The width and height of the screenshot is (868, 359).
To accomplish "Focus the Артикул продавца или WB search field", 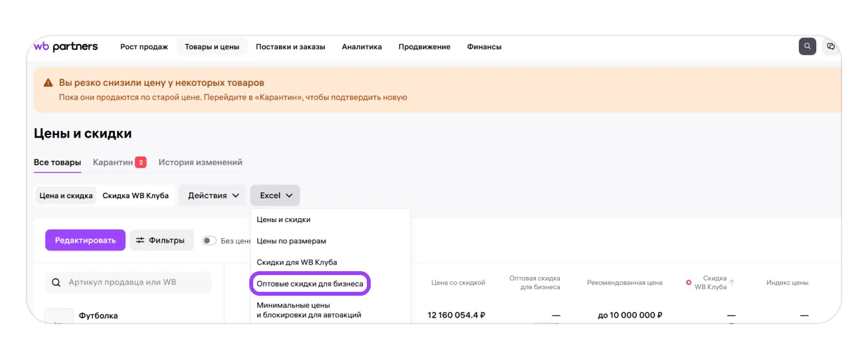I will [128, 282].
